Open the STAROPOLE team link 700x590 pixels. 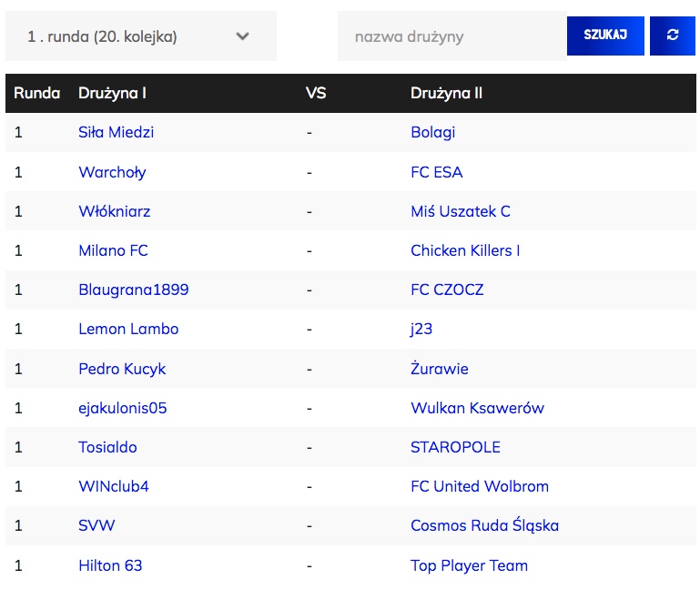(x=455, y=447)
